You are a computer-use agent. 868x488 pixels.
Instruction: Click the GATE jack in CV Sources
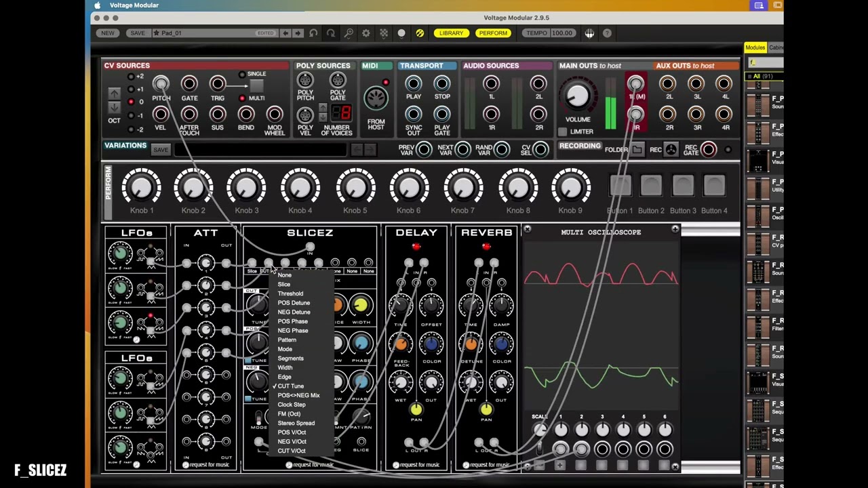[x=189, y=84]
